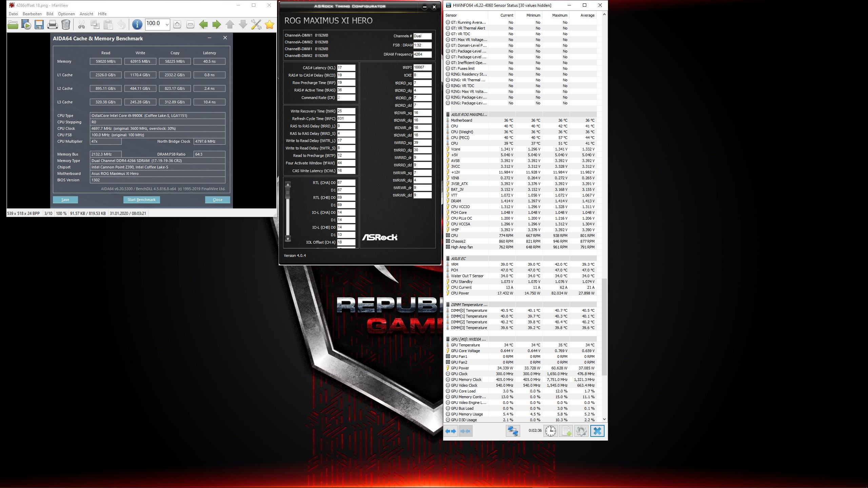Open the Bearbeiten menu

pos(32,14)
